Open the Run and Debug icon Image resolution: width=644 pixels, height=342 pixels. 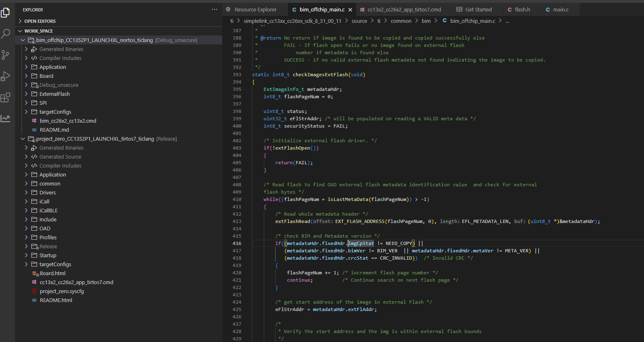6,76
